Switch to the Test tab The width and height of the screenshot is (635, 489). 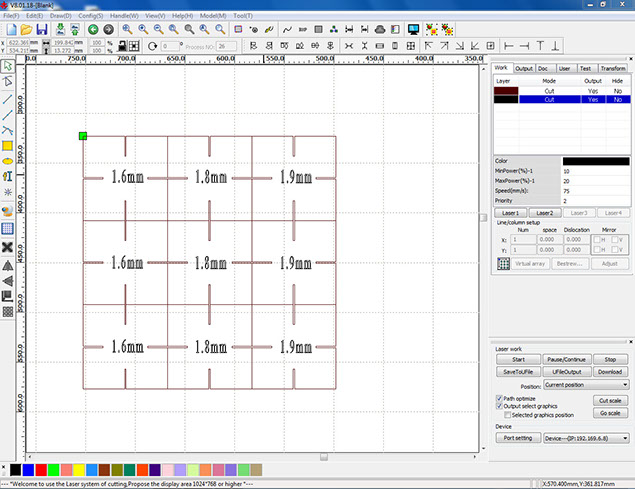pos(585,68)
